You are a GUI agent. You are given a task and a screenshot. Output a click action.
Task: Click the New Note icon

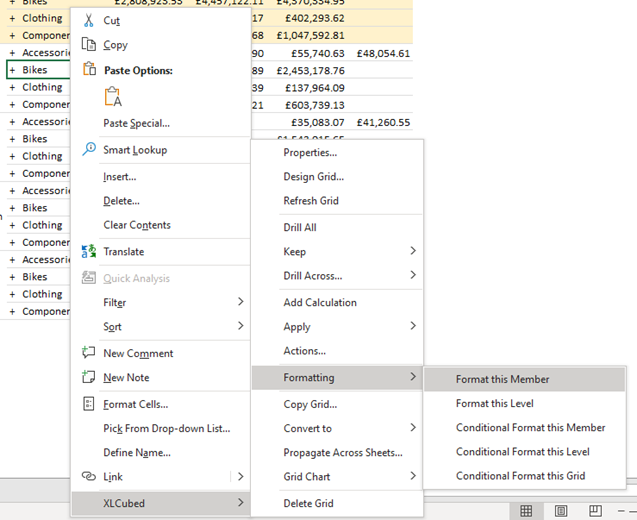[x=89, y=378]
